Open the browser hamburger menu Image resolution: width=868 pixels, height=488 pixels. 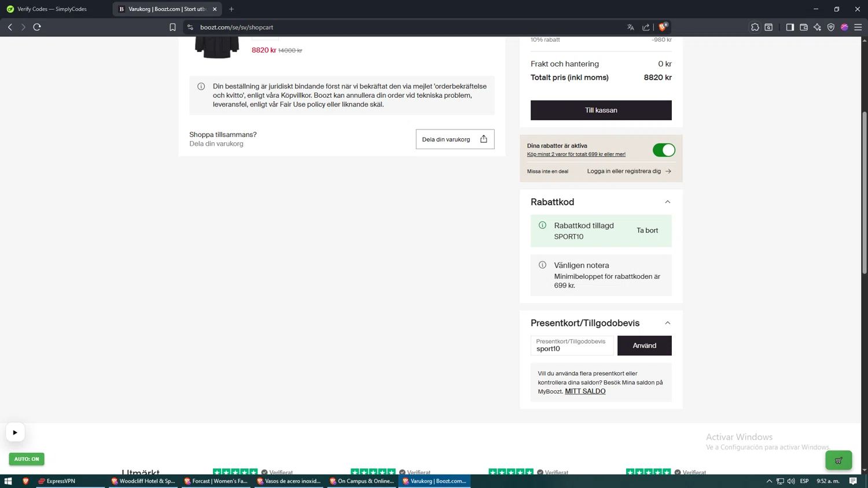pos(858,27)
